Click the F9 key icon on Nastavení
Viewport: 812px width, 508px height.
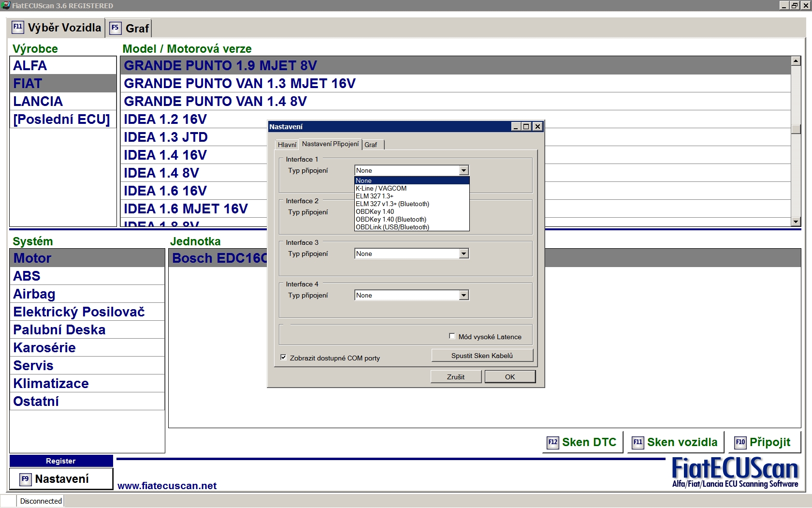25,479
